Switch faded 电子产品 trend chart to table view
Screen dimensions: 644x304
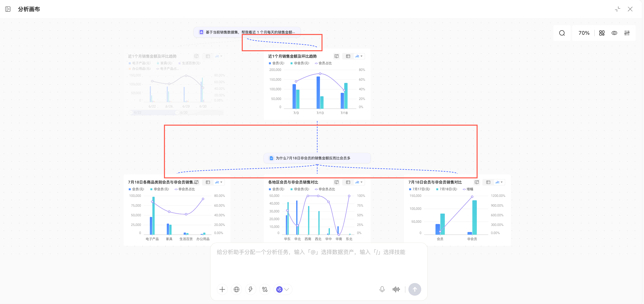tap(208, 56)
